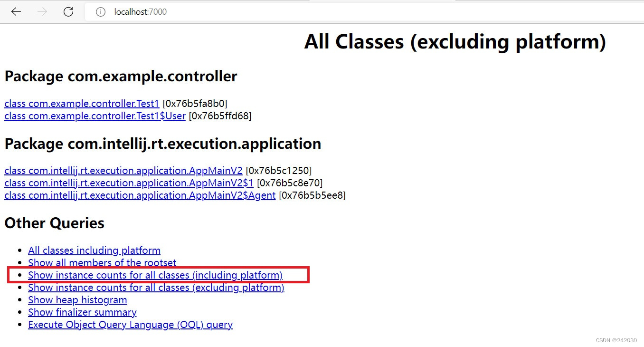644x347 pixels.
Task: Click the address text 0x76b5ffd68
Action: (x=220, y=116)
